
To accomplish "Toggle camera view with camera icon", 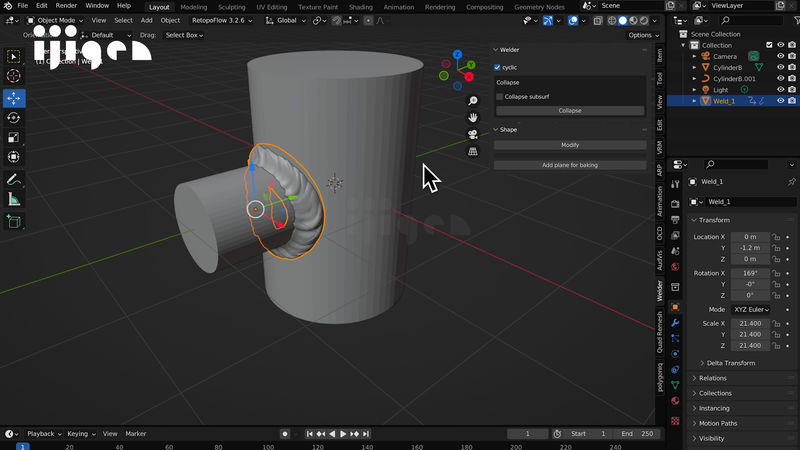I will [473, 134].
